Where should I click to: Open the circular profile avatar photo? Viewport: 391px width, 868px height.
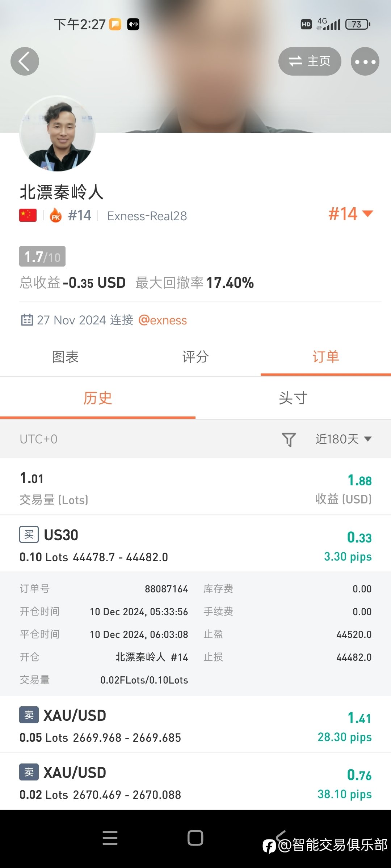[x=57, y=133]
